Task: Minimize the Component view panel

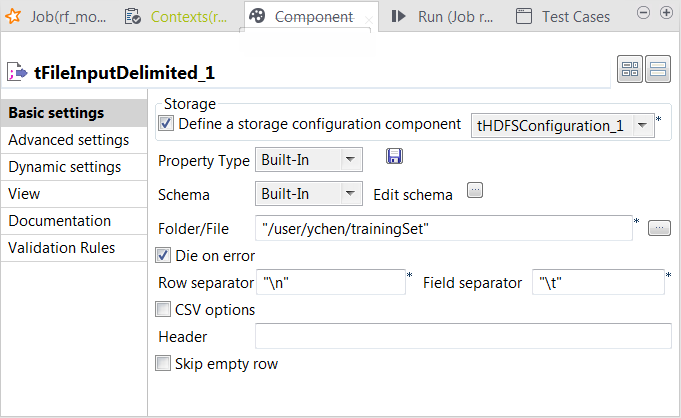Action: (x=643, y=12)
